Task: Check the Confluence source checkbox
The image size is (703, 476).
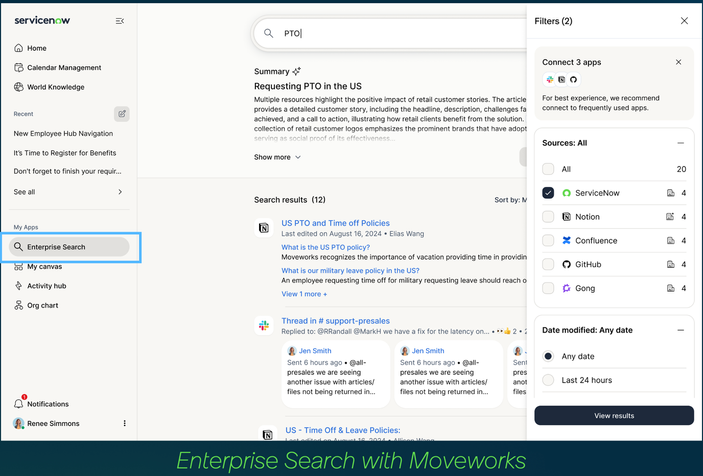Action: point(548,240)
